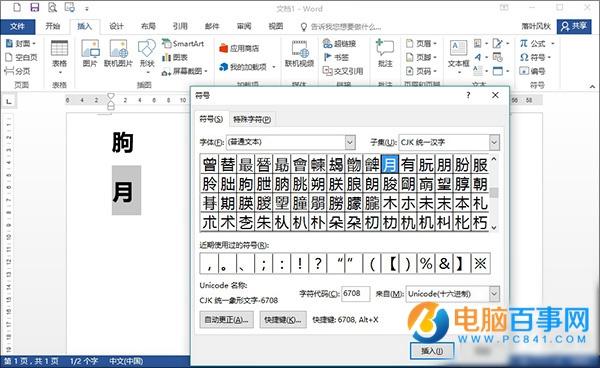Click the symbol grid scrollbar up arrow

click(494, 159)
